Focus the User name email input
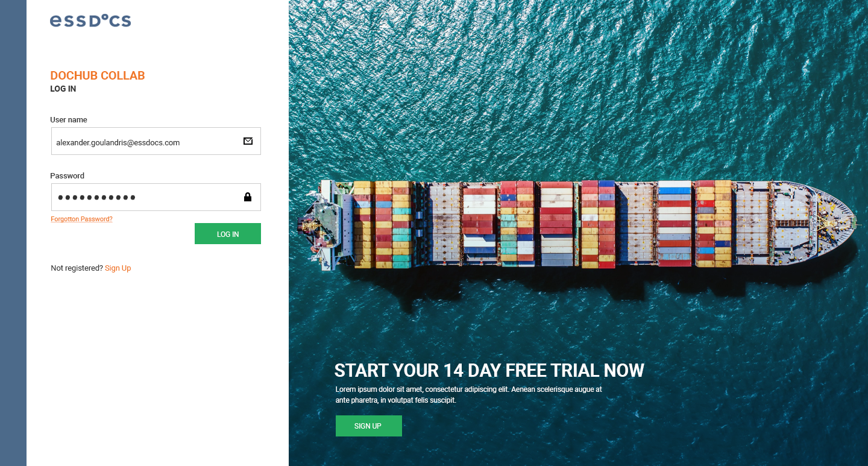The image size is (868, 466). point(156,141)
